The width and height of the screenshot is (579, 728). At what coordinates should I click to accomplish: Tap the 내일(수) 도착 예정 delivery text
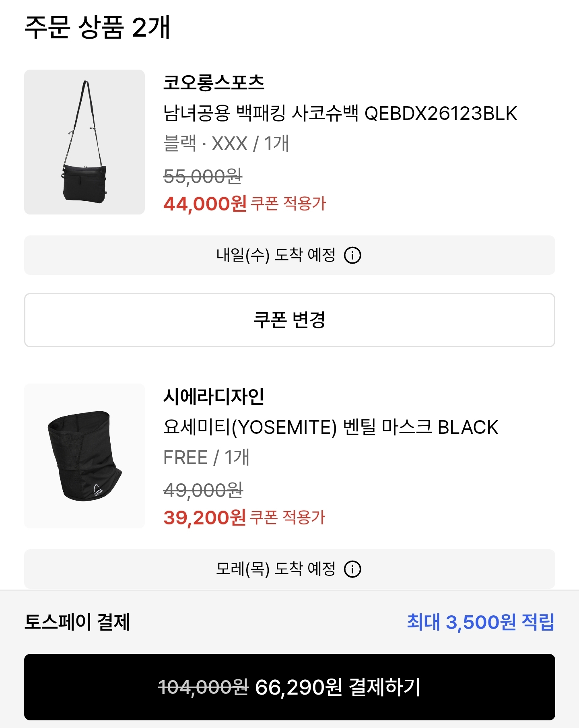click(x=276, y=255)
